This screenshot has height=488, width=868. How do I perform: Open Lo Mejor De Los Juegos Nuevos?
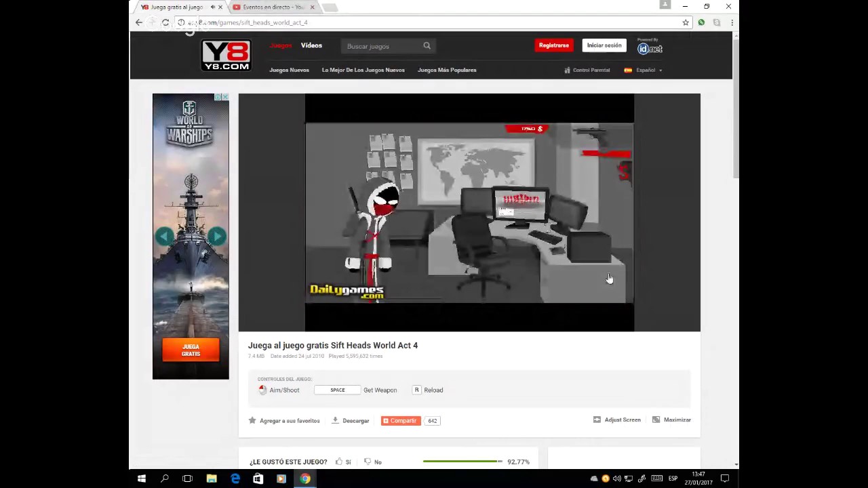point(363,70)
